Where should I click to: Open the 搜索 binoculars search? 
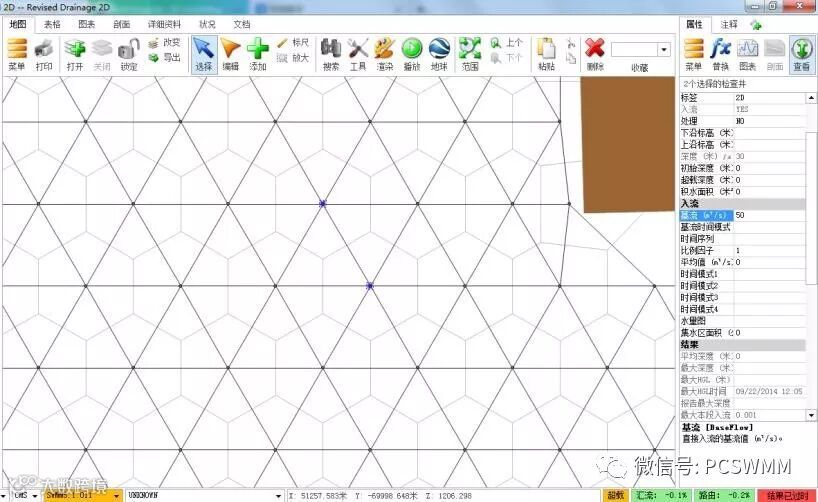[331, 54]
